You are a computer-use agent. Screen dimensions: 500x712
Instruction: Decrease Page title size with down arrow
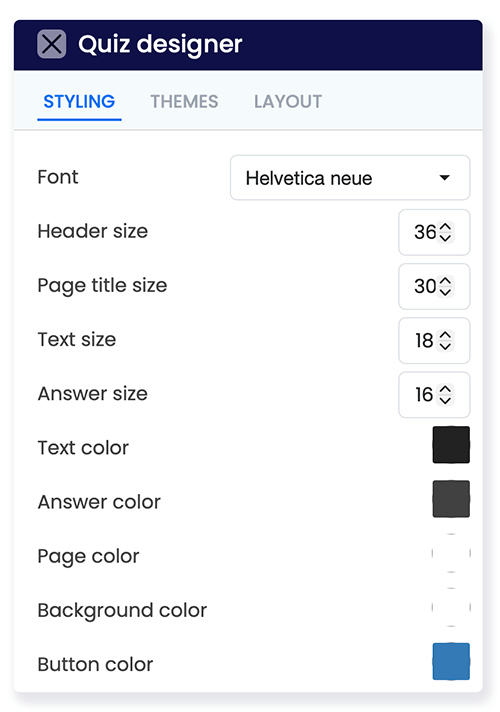click(446, 292)
